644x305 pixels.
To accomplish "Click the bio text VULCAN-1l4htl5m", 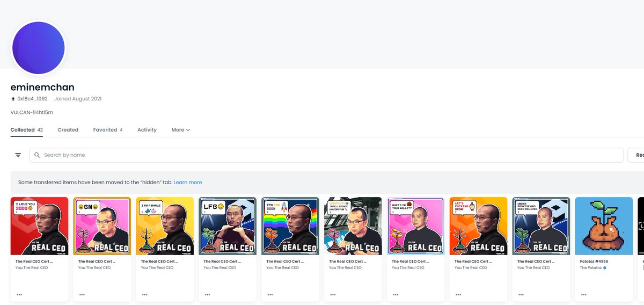I will [32, 112].
